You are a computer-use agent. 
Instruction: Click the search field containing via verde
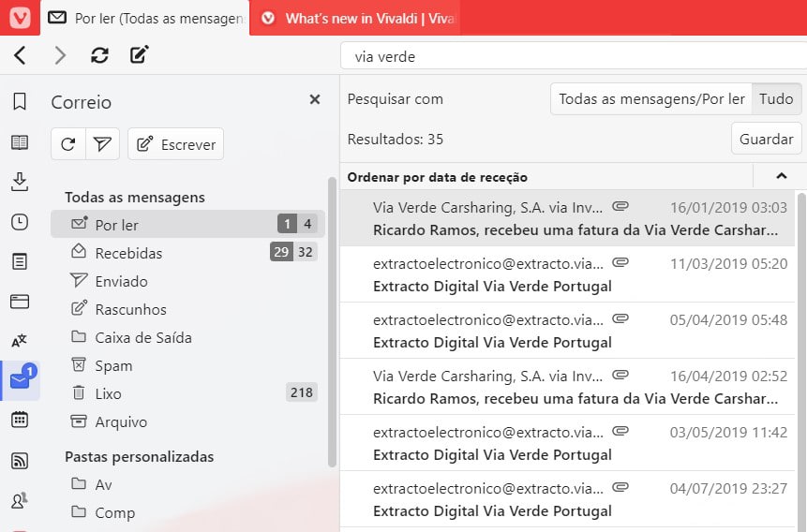coord(574,56)
